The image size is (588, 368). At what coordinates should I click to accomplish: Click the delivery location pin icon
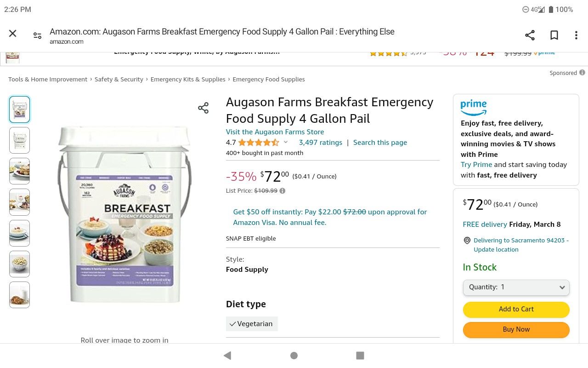pyautogui.click(x=467, y=240)
